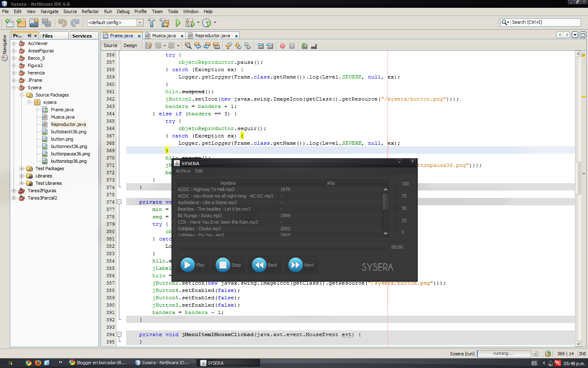Open the Profile menu

pos(140,11)
